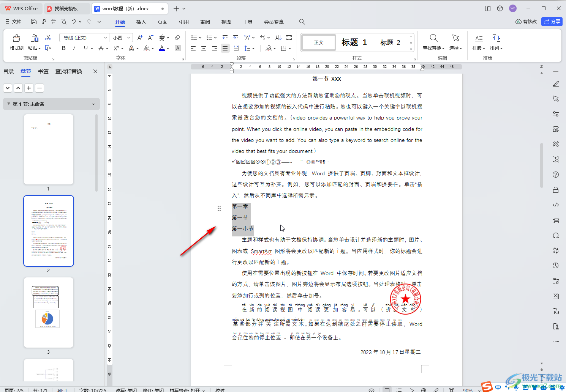
Task: Click the ribbon search magnifier icon
Action: [302, 22]
